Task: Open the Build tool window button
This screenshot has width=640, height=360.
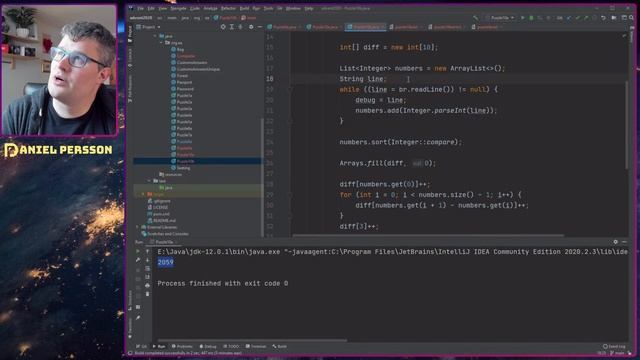Action: (280, 346)
